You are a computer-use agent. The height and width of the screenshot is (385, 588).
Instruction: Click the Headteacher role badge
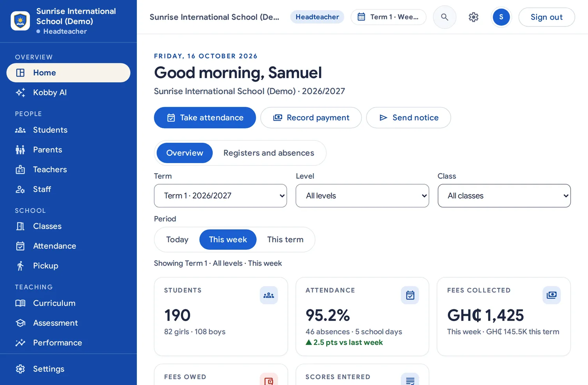(x=317, y=17)
